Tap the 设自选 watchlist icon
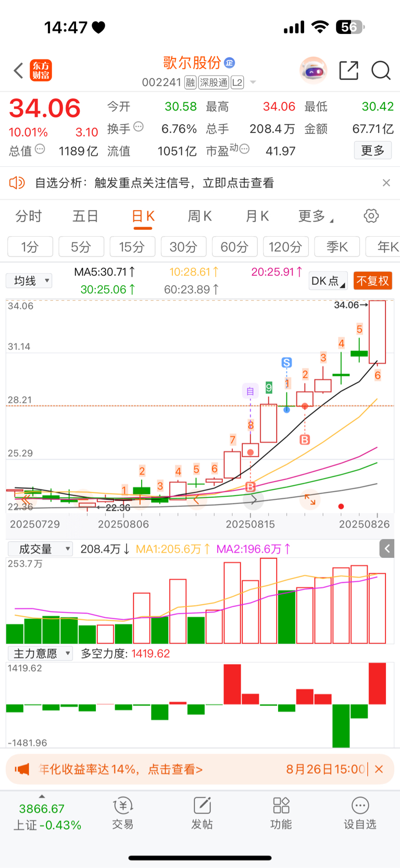This screenshot has width=400, height=868. pos(360,813)
